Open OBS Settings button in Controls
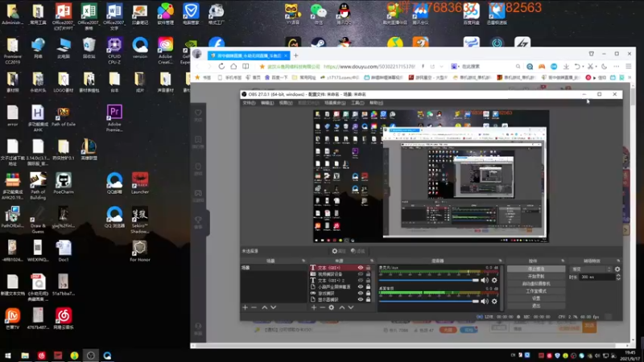The width and height of the screenshot is (644, 362). [536, 298]
